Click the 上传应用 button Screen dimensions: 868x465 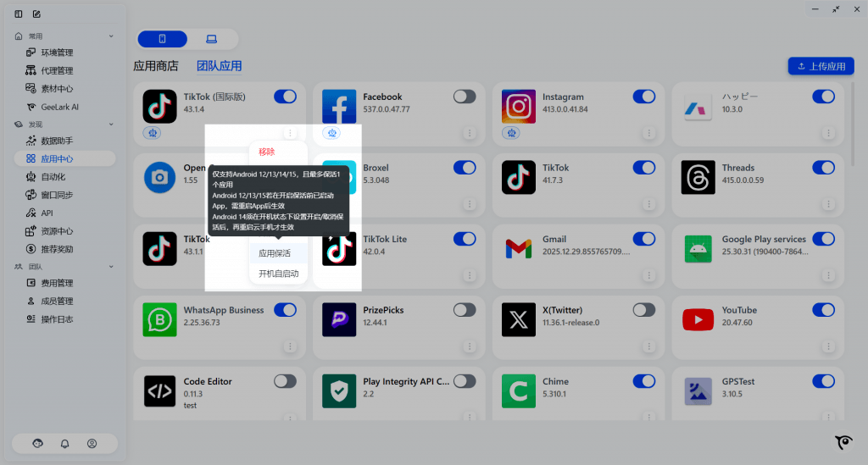tap(821, 66)
